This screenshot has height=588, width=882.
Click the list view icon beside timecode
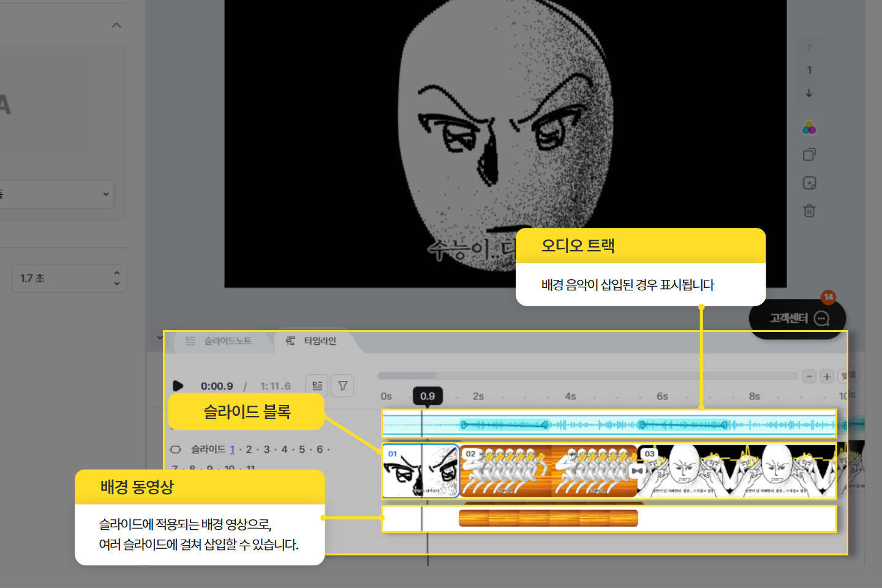click(317, 386)
